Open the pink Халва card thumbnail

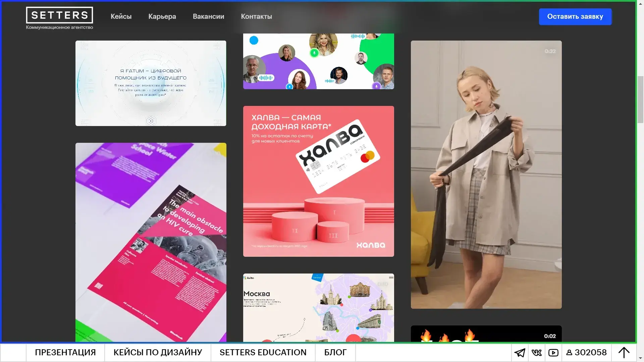click(318, 181)
